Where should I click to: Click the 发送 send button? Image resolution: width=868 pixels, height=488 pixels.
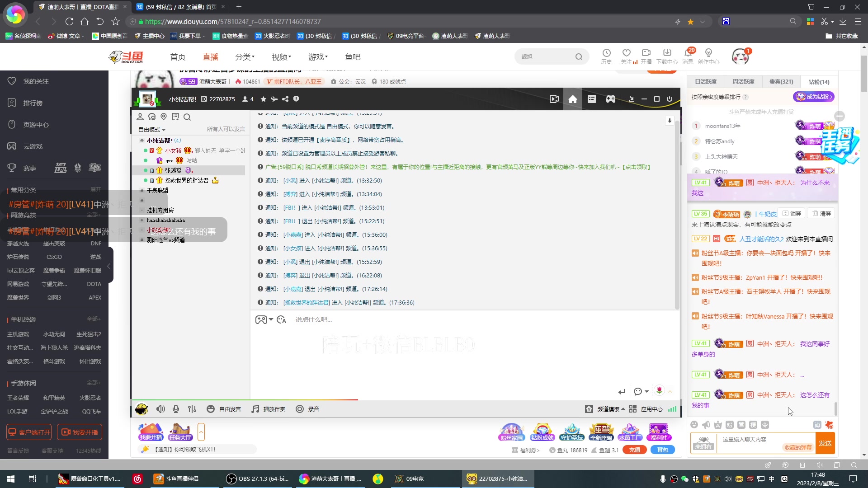click(x=825, y=443)
